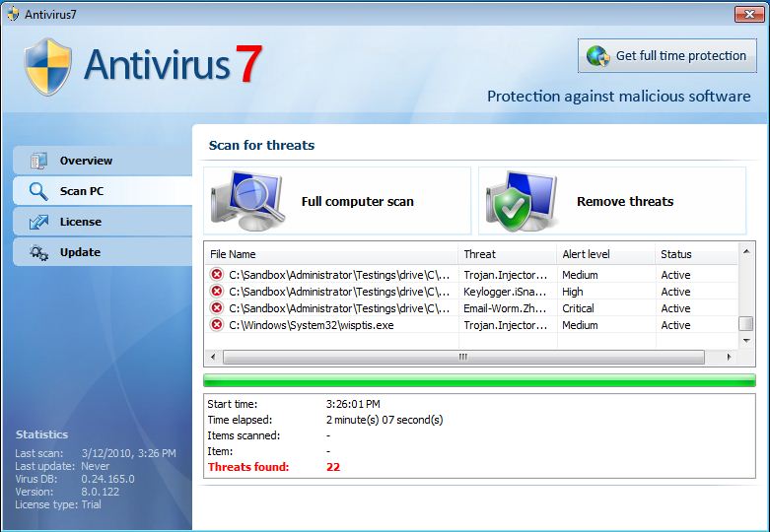Close the Antivirus7 window
This screenshot has height=532, width=770.
click(x=749, y=14)
